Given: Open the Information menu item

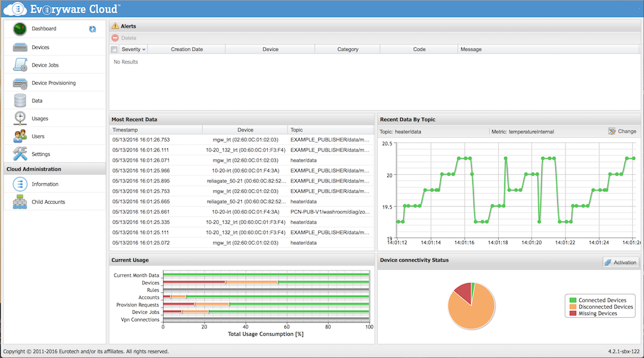Looking at the screenshot, I should [45, 184].
